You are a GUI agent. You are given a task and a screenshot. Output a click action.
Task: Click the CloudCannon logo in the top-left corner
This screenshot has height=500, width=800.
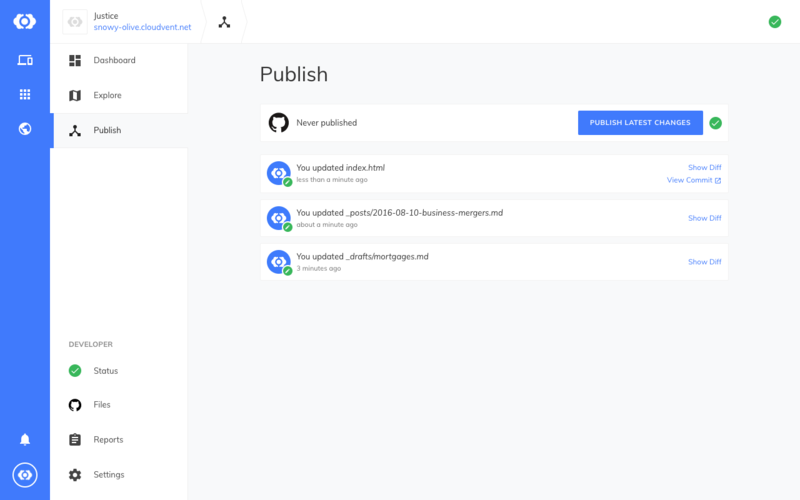[x=24, y=21]
